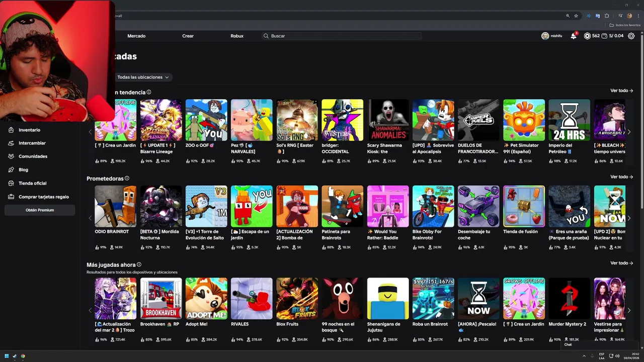644x362 pixels.
Task: Open the mishifu profile avatar
Action: [x=545, y=36]
